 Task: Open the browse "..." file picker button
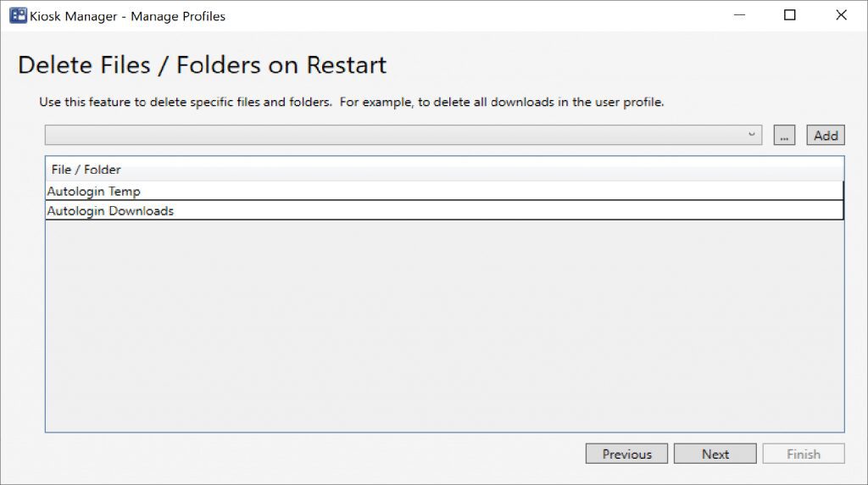784,136
